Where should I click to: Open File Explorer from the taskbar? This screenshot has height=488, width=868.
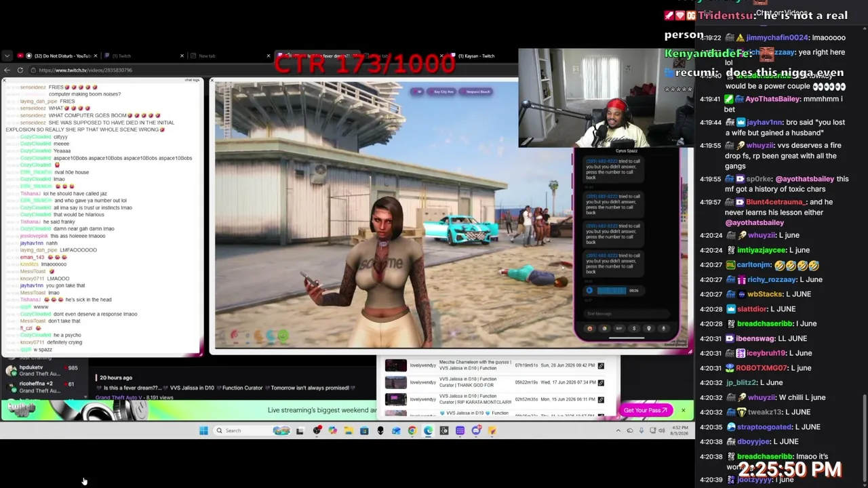[x=349, y=430]
